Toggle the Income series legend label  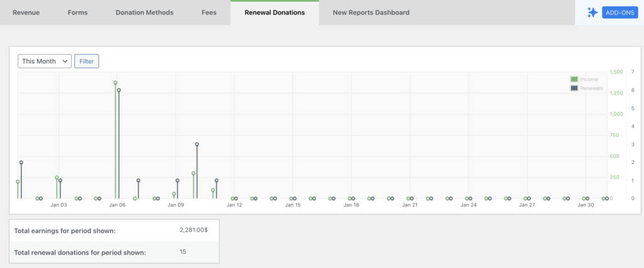click(x=589, y=79)
